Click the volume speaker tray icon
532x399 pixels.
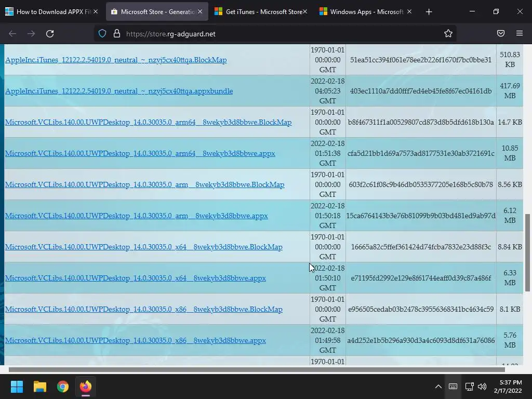(x=482, y=387)
